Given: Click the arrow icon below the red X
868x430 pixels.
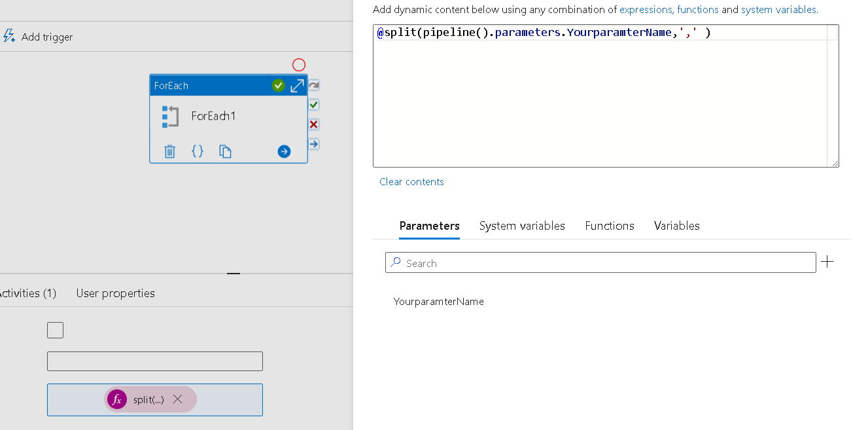Looking at the screenshot, I should click(x=313, y=143).
